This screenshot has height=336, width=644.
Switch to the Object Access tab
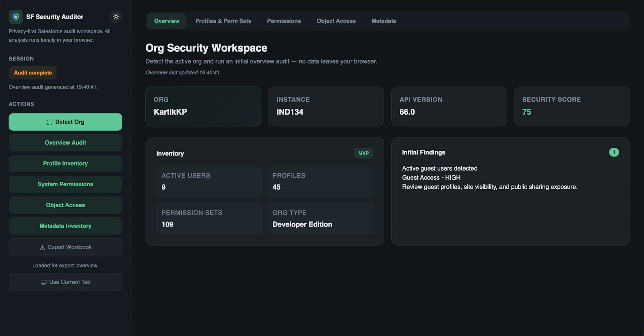click(336, 21)
